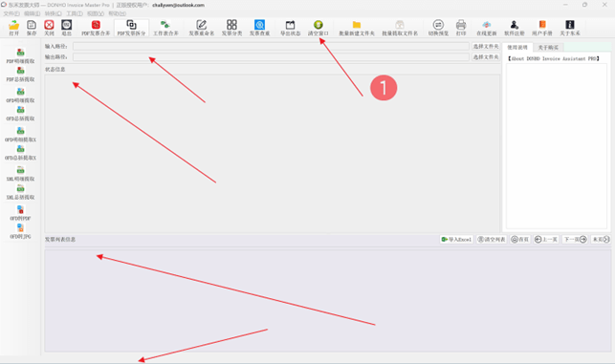Switch to the 关于购买 tab
615x364 pixels.
pos(548,48)
